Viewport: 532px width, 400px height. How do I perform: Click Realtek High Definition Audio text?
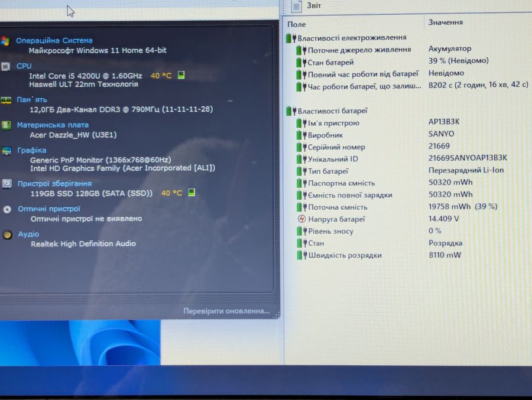point(83,243)
